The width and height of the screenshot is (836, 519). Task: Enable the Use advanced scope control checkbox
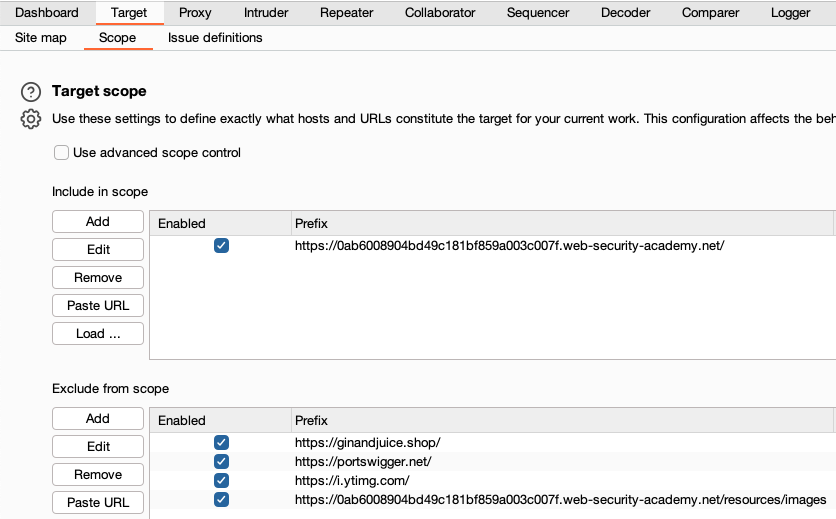(x=61, y=153)
